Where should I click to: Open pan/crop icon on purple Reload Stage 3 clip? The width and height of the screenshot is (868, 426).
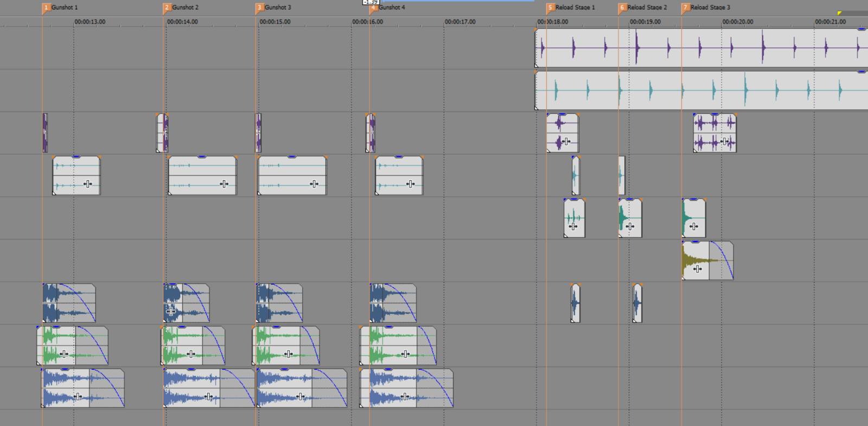[x=725, y=142]
